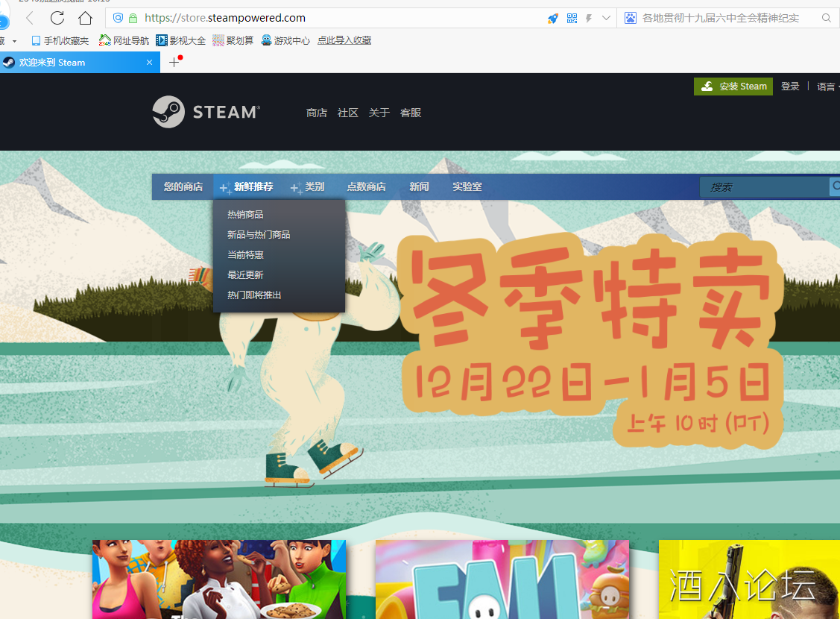Click the Steam store search magnifier button
840x619 pixels.
(835, 186)
